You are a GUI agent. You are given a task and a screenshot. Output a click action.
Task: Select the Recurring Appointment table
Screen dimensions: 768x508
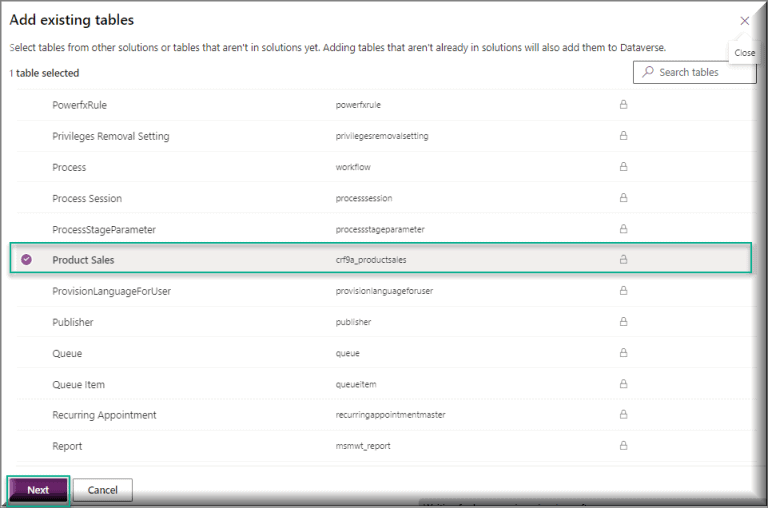[104, 415]
